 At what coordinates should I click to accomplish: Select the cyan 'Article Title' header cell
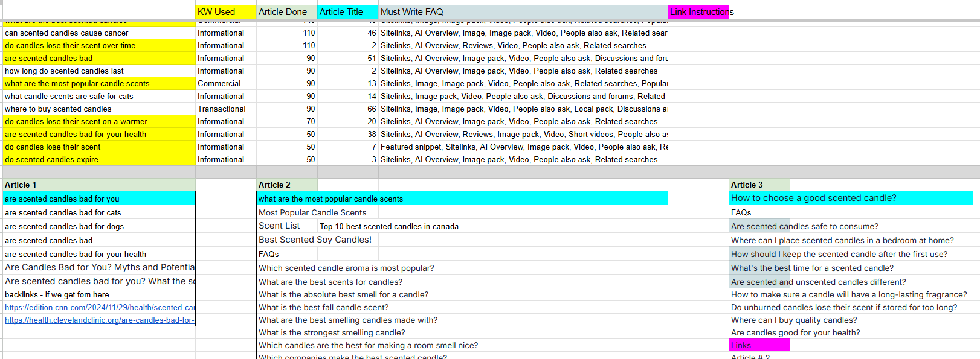coord(348,12)
